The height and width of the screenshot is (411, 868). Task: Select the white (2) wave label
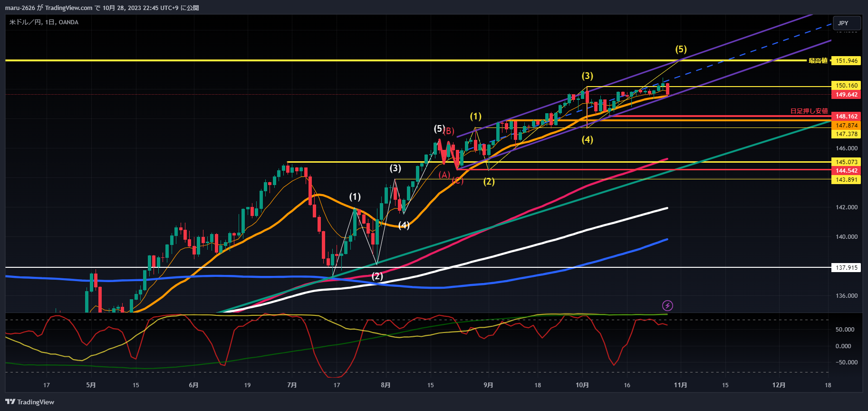click(377, 276)
